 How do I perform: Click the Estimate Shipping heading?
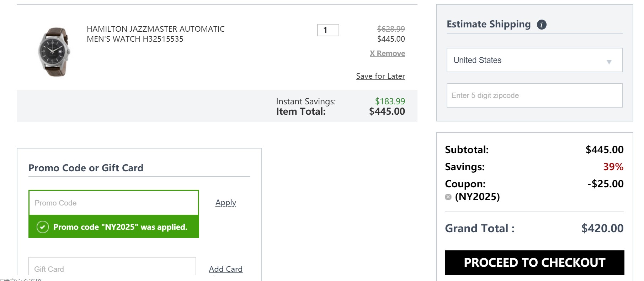489,24
